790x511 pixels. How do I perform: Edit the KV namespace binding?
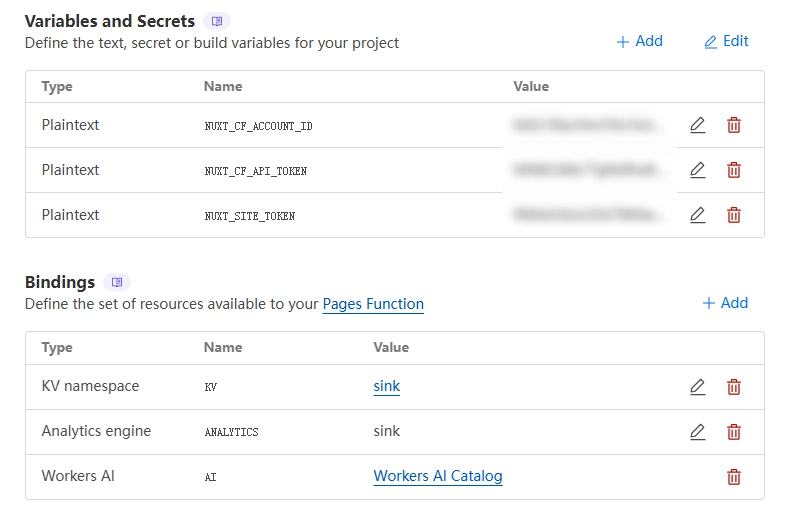coord(697,387)
